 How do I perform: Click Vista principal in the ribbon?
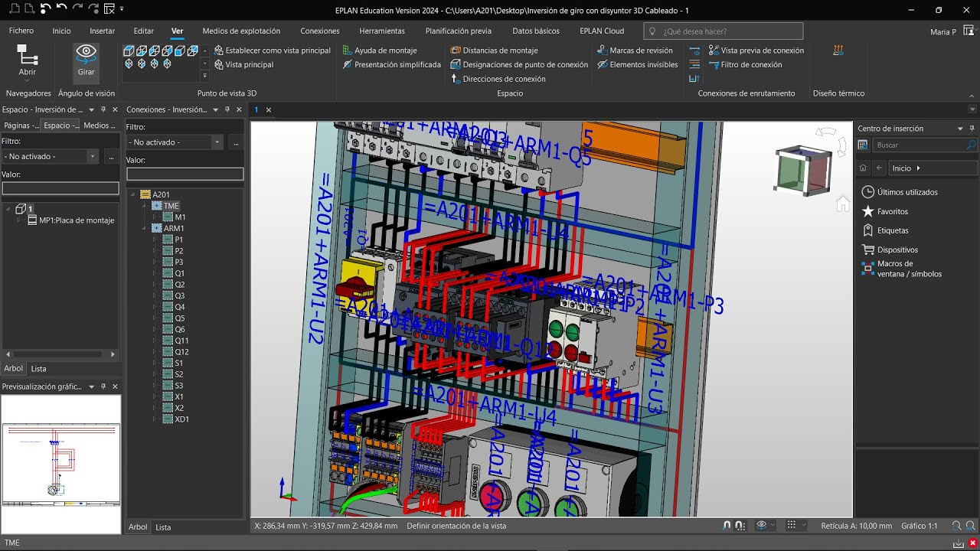click(243, 65)
